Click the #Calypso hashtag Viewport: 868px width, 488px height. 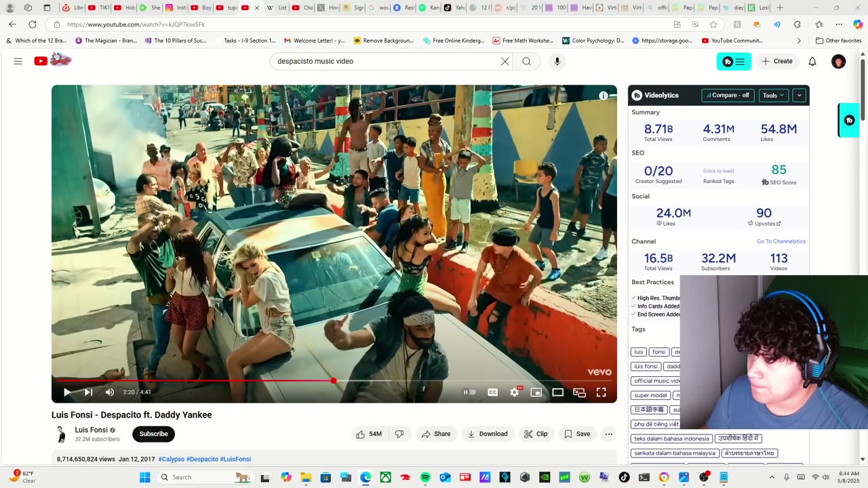(x=171, y=459)
